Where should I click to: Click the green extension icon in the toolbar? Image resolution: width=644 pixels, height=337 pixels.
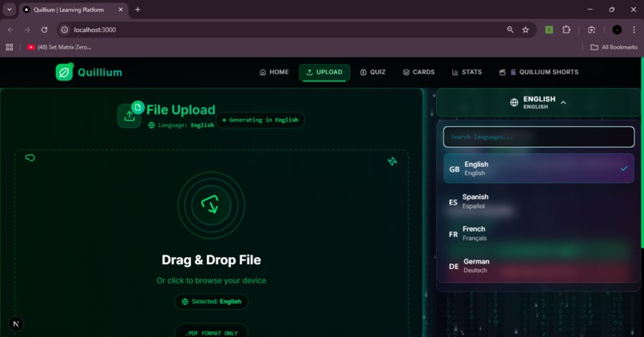tap(549, 30)
